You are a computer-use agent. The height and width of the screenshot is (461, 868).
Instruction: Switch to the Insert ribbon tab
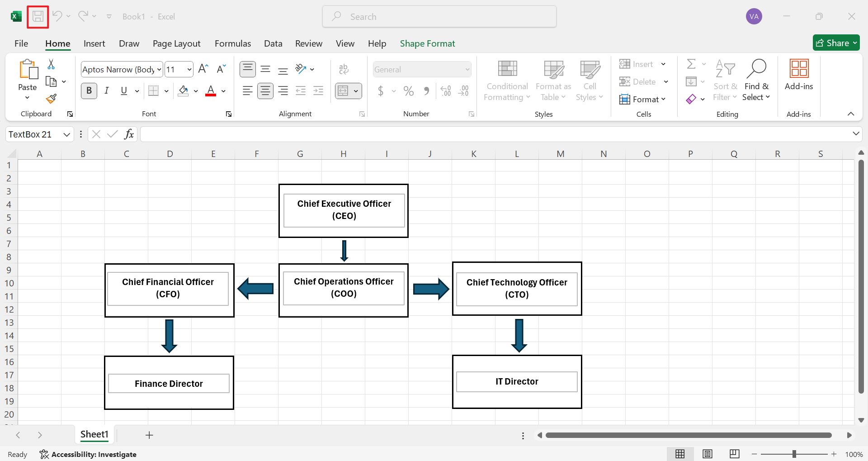pyautogui.click(x=94, y=43)
